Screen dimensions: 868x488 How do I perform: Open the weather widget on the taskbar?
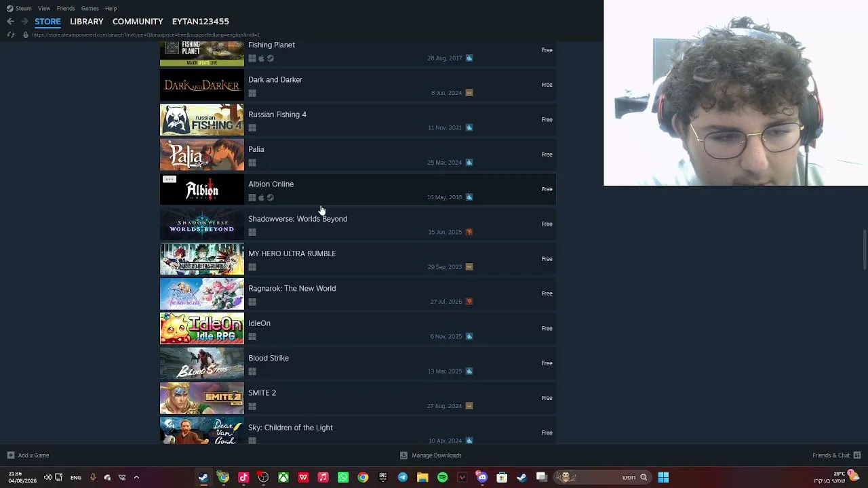[837, 477]
